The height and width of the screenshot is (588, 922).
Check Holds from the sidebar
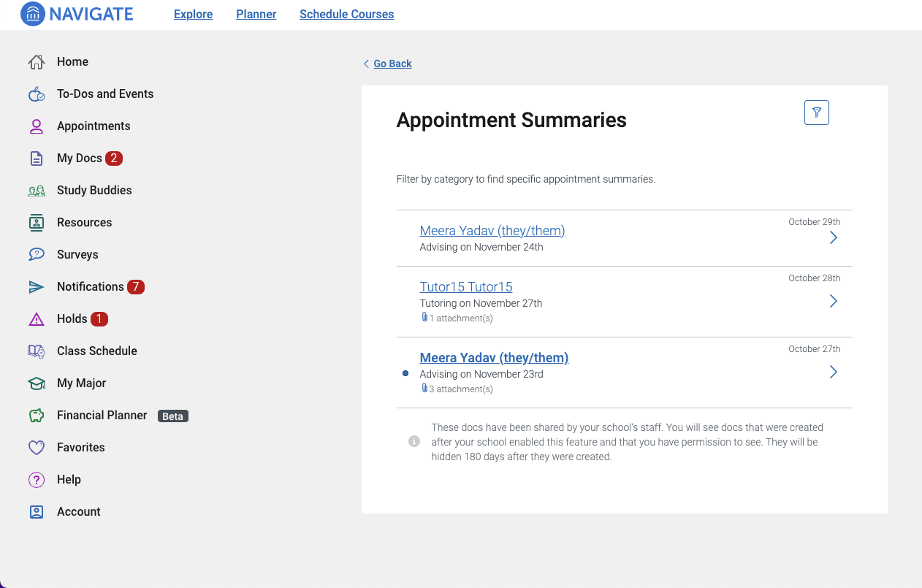tap(37, 318)
